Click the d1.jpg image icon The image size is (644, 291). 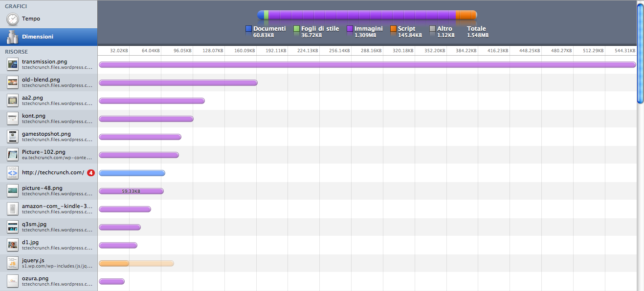tap(13, 245)
